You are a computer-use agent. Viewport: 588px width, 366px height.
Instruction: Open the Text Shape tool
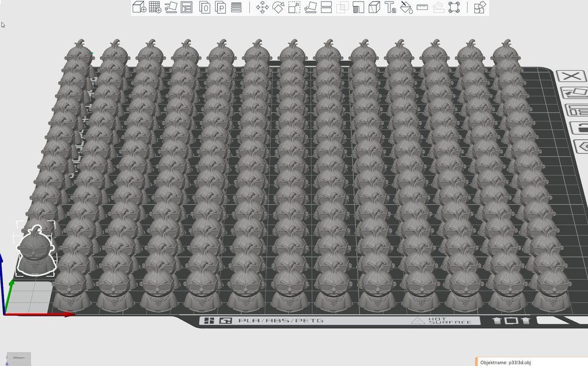click(390, 7)
